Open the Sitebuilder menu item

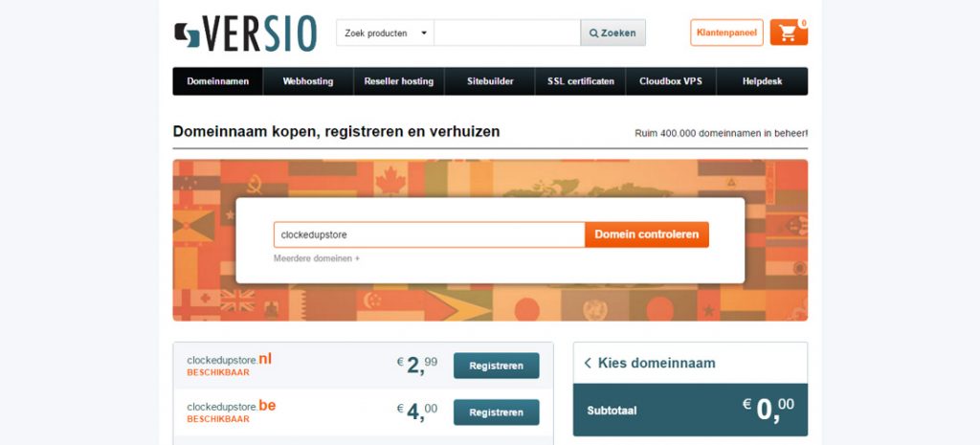[490, 81]
